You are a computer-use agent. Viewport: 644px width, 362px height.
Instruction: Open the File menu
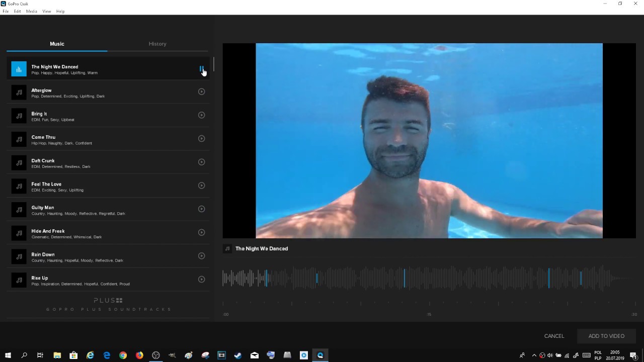click(x=6, y=11)
